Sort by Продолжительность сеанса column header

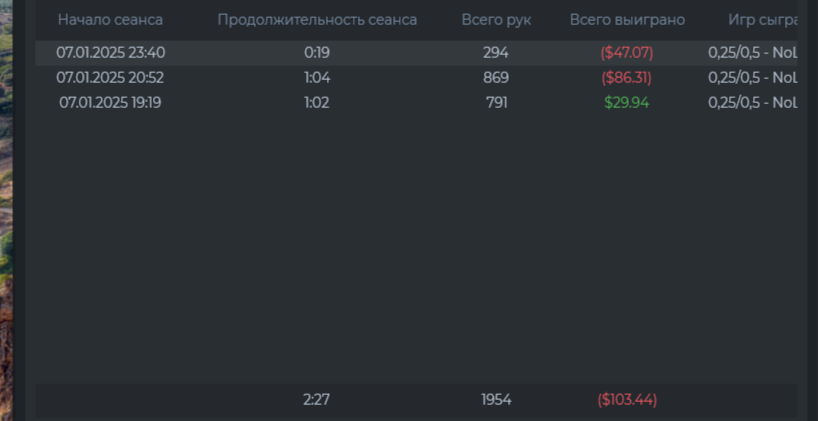[x=317, y=20]
